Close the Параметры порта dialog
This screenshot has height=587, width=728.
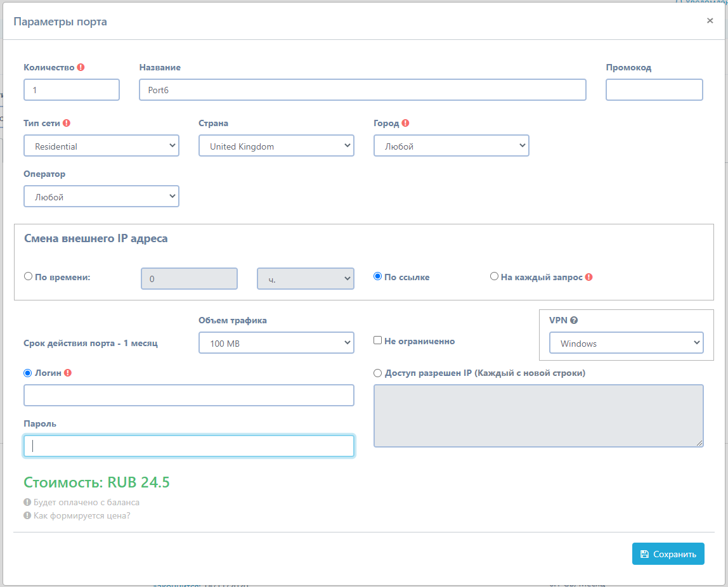click(710, 21)
